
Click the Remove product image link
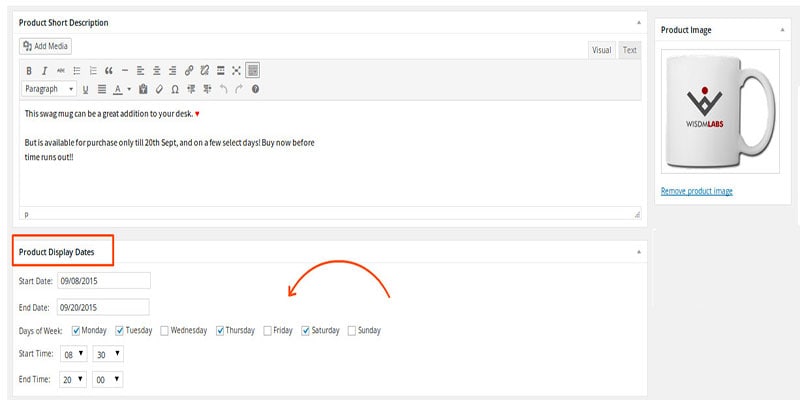(x=696, y=191)
